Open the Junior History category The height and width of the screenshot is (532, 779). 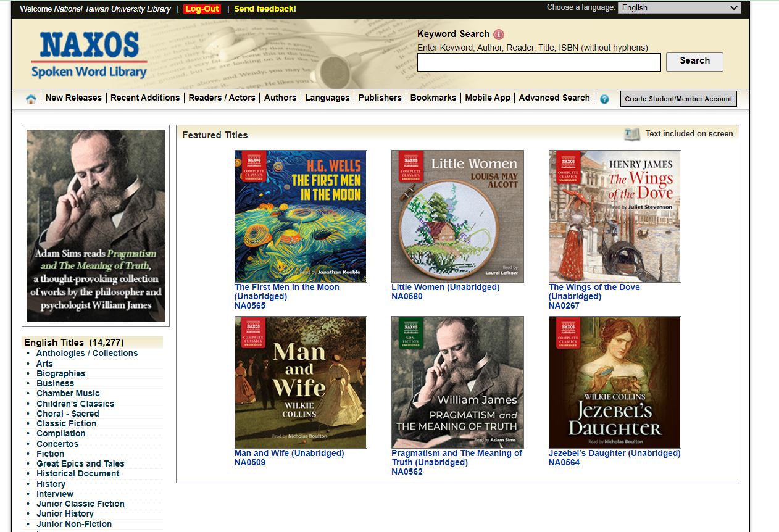pos(65,513)
